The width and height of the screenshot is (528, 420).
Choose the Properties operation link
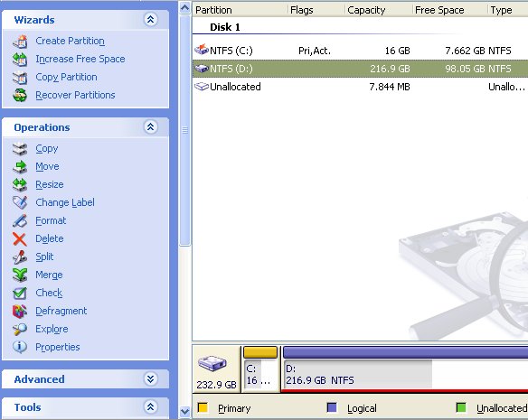(x=58, y=348)
